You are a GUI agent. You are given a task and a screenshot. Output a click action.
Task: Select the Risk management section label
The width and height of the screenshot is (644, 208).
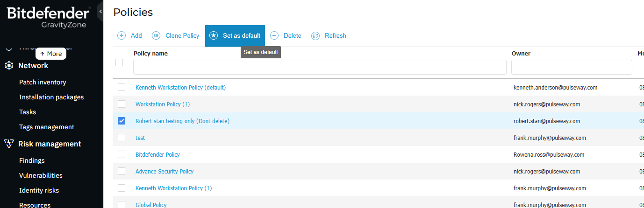coord(50,144)
